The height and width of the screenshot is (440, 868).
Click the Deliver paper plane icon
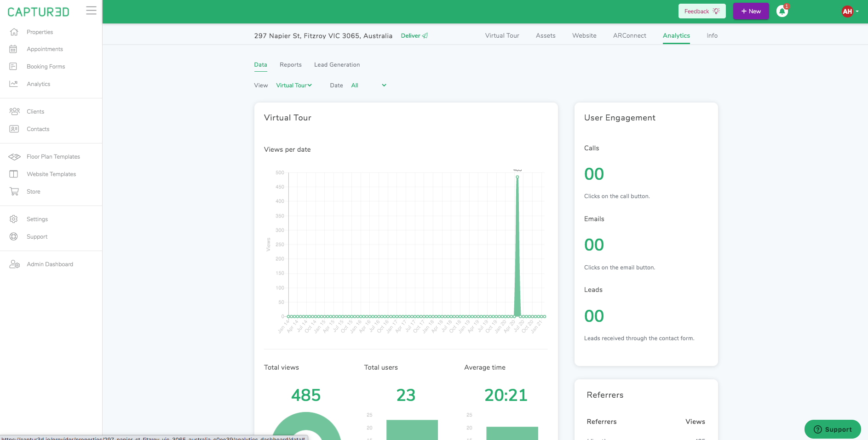tap(425, 35)
